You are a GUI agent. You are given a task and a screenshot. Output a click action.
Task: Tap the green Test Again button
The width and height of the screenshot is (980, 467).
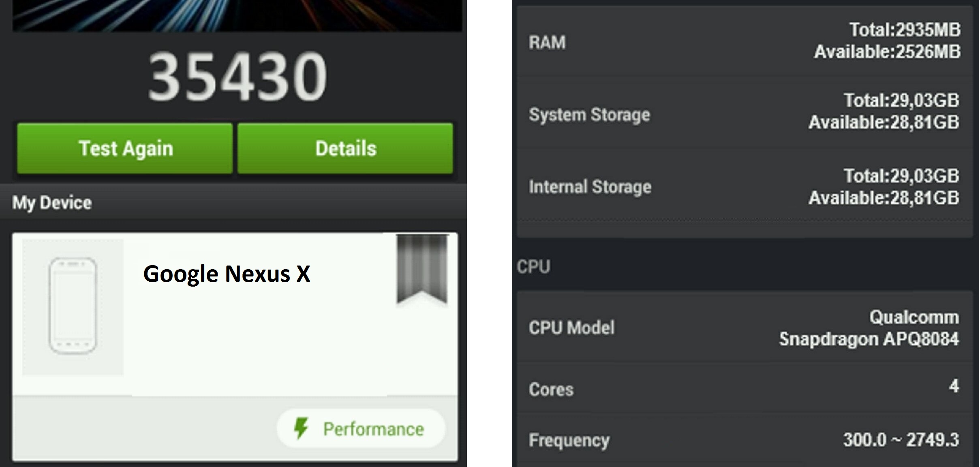(125, 148)
